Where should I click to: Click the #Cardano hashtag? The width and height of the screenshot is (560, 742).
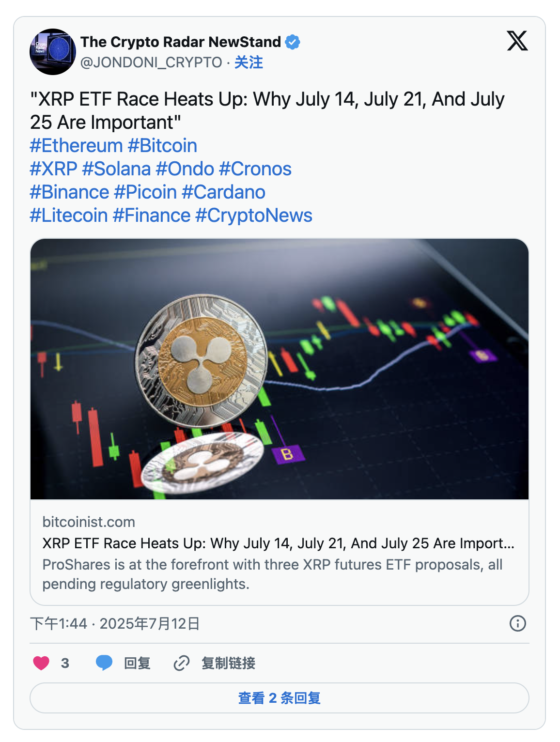[223, 192]
